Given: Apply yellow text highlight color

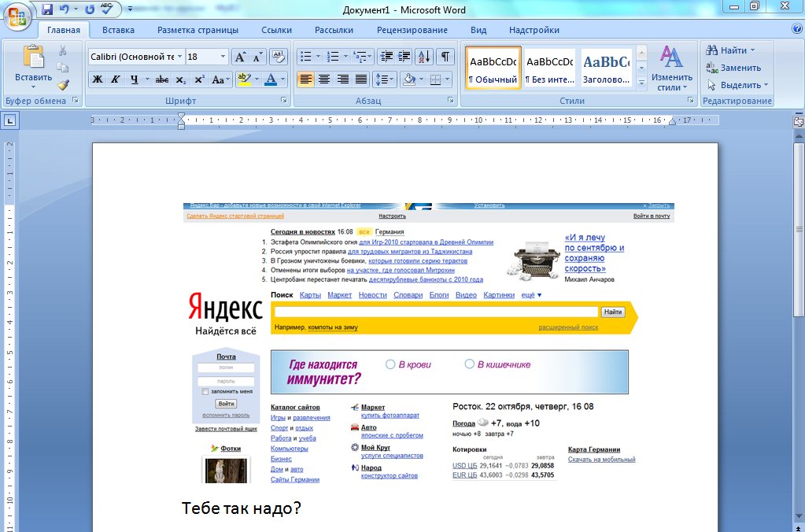Looking at the screenshot, I should click(x=245, y=79).
